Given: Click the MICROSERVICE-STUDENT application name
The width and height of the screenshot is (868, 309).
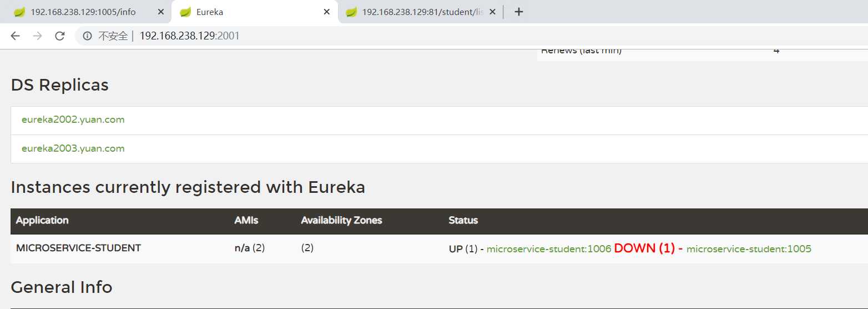Looking at the screenshot, I should [x=78, y=248].
